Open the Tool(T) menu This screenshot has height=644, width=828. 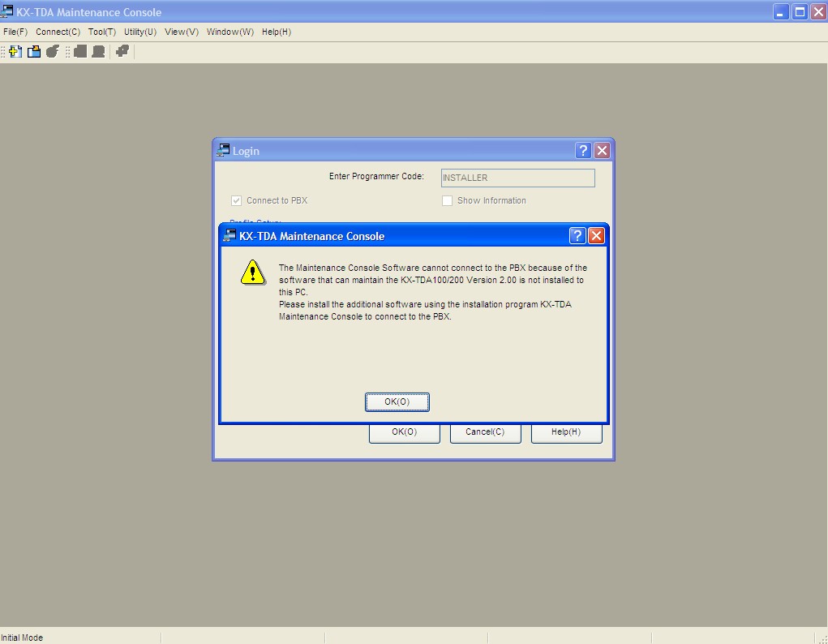102,32
